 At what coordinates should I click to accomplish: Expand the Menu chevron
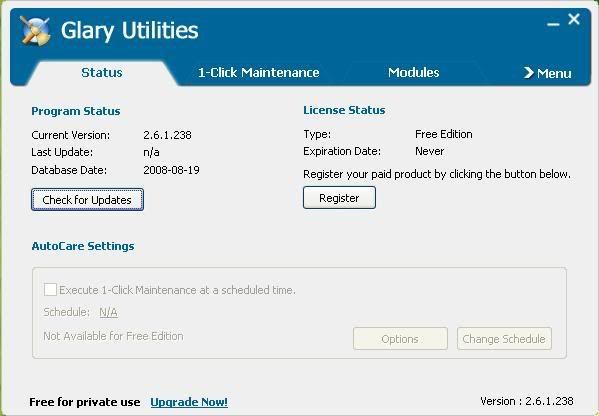click(x=547, y=73)
